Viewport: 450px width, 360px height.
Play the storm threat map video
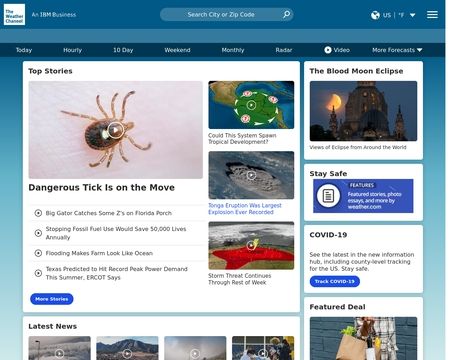(x=251, y=246)
